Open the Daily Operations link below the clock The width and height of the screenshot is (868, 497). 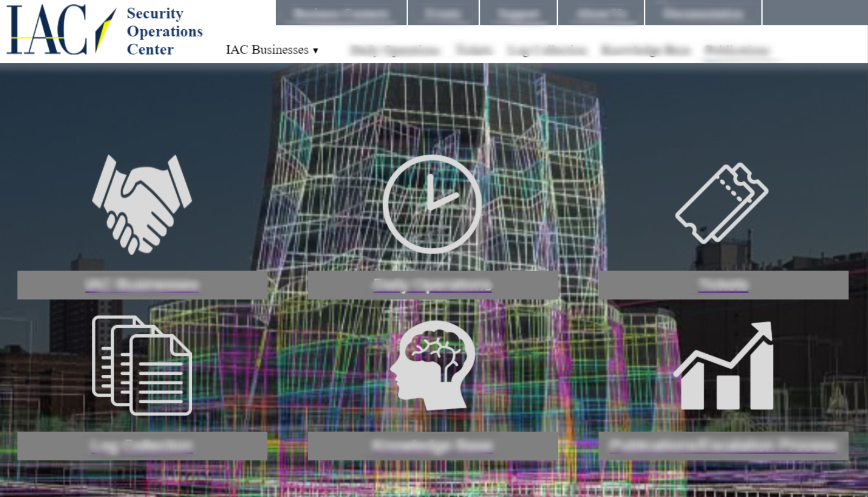click(432, 284)
